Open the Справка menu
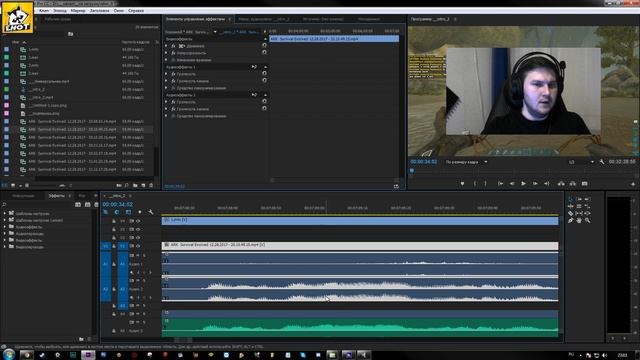The image size is (640, 360). [x=136, y=11]
